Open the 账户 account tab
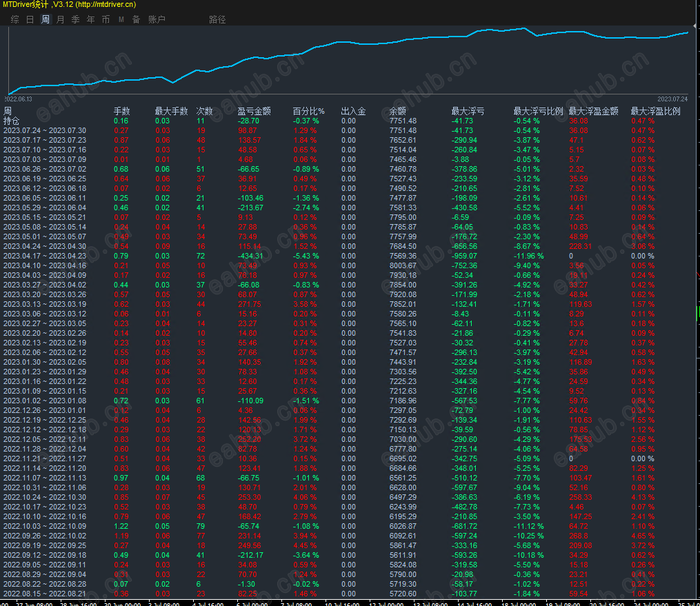This screenshot has width=700, height=606. 157,19
